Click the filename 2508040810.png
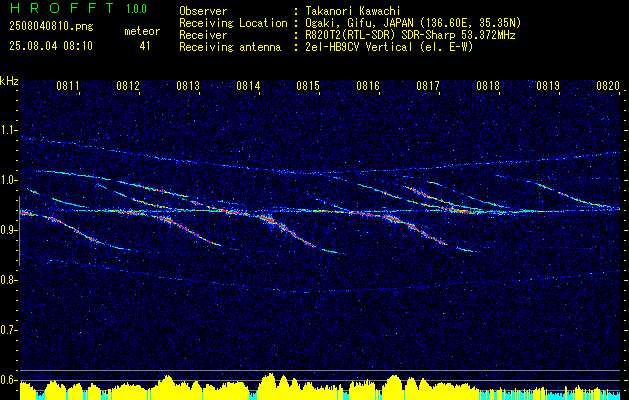The width and height of the screenshot is (629, 400). coord(51,27)
